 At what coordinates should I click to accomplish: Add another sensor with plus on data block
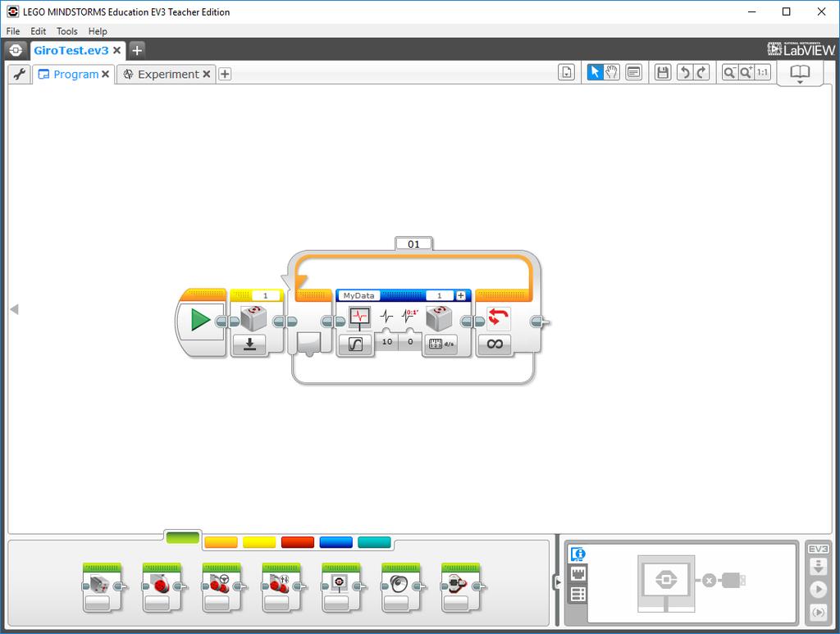[x=461, y=295]
